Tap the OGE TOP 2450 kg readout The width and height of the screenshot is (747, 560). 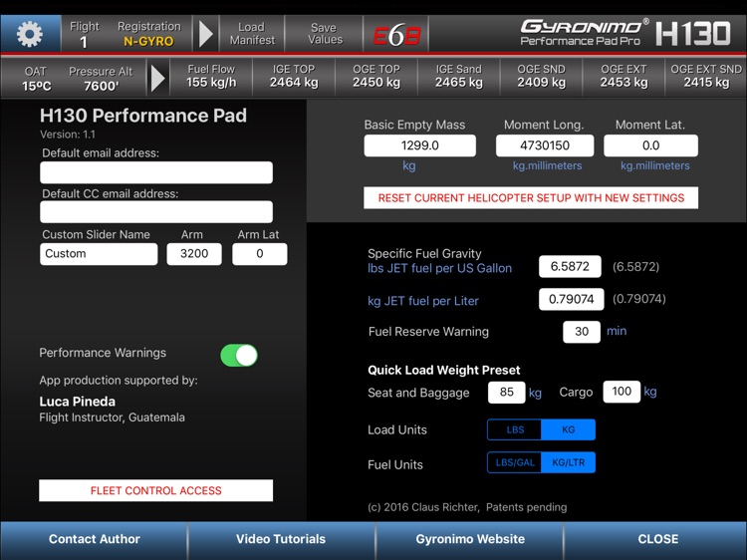tap(376, 77)
